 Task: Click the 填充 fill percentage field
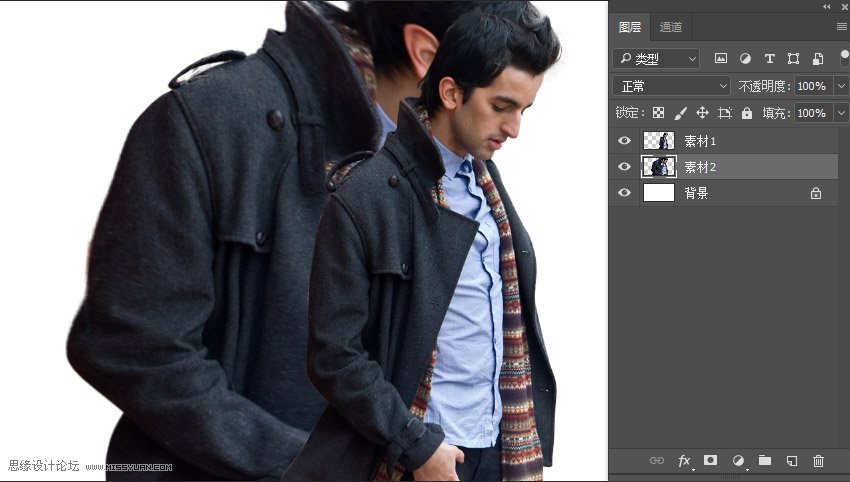(x=811, y=113)
